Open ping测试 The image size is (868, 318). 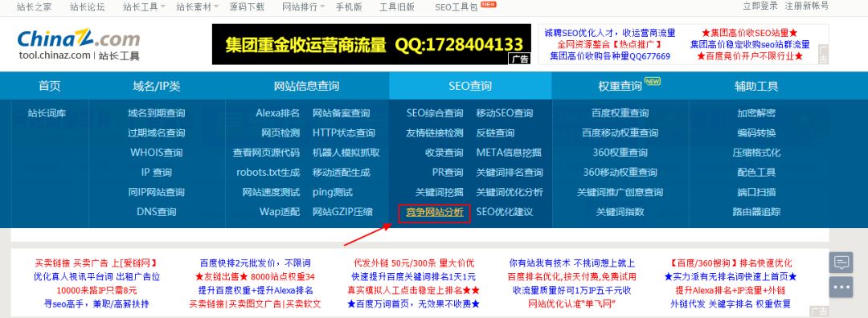pos(332,193)
